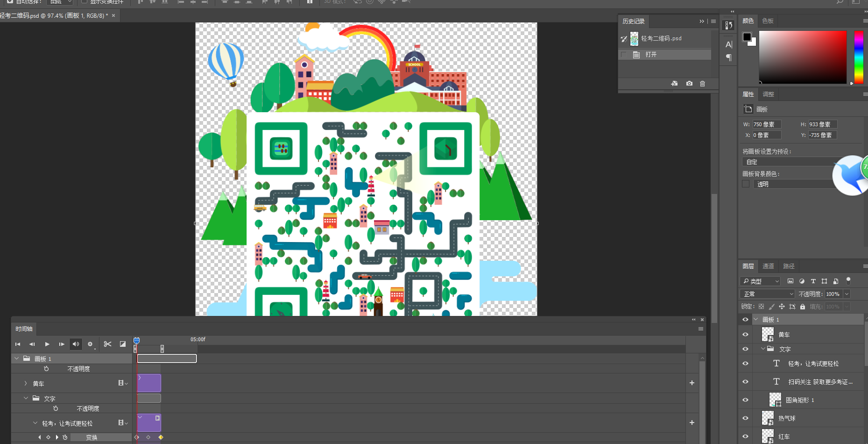
Task: Hide the 文字 group layer
Action: point(745,349)
